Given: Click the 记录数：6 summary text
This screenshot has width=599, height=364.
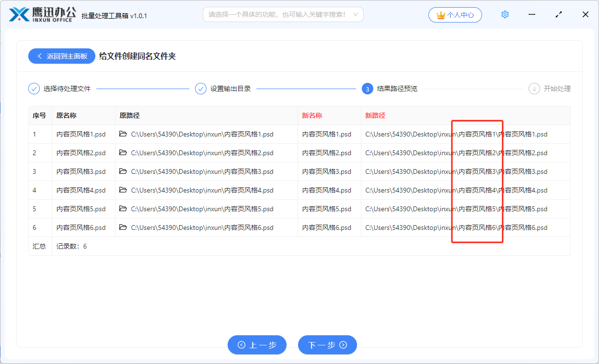Looking at the screenshot, I should pyautogui.click(x=71, y=246).
